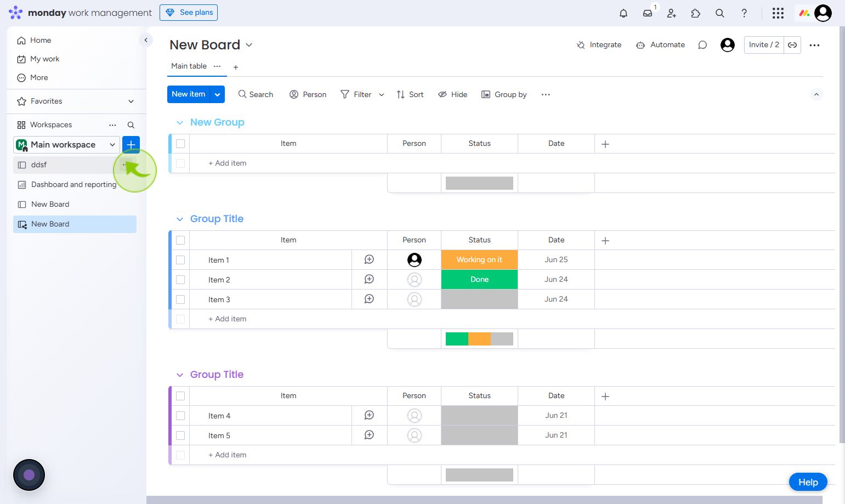845x504 pixels.
Task: Click blue plus to add workspace item
Action: coord(131,145)
